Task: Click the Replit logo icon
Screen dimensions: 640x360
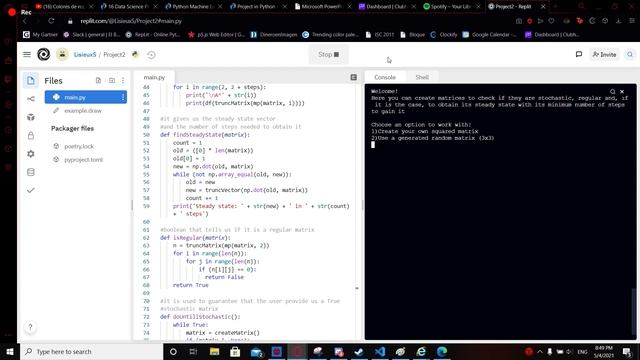Action: coord(43,54)
